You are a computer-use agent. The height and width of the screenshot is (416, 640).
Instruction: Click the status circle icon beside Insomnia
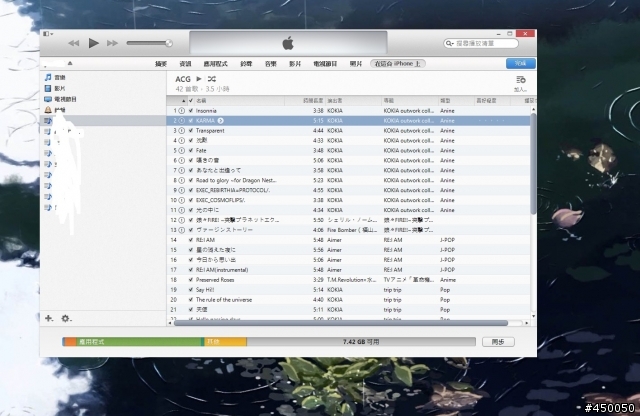coord(182,111)
